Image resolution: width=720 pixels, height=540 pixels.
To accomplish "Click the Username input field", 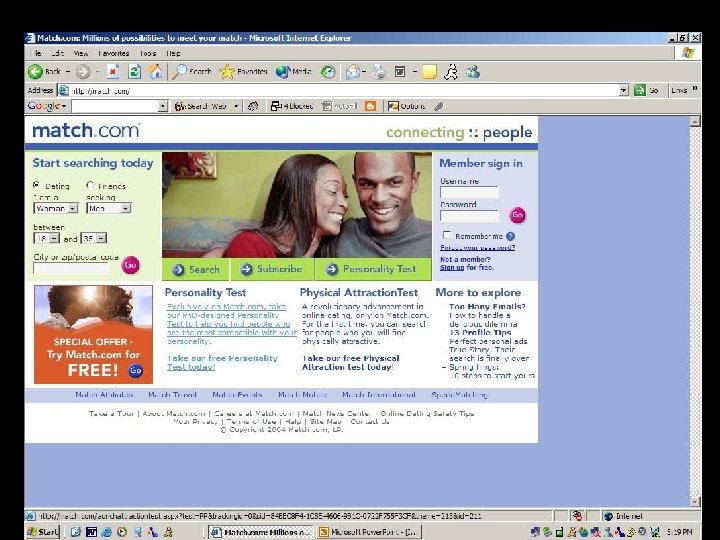I will (x=469, y=192).
